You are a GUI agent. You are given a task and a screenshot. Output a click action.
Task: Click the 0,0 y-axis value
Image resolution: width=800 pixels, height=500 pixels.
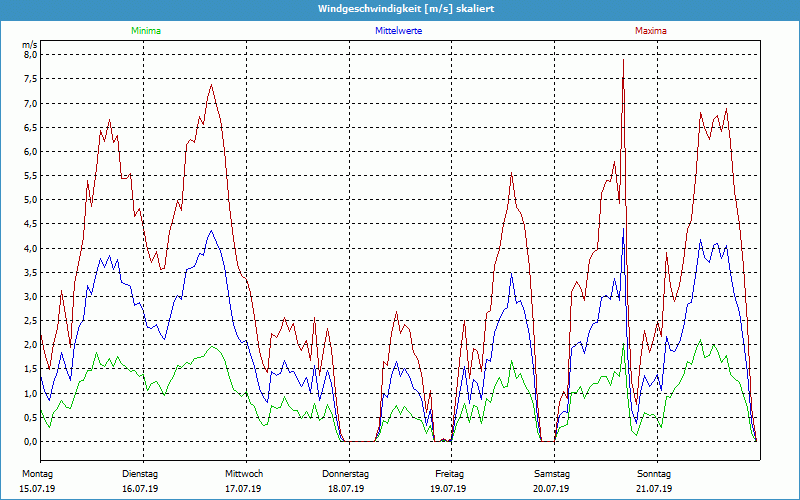(31, 442)
